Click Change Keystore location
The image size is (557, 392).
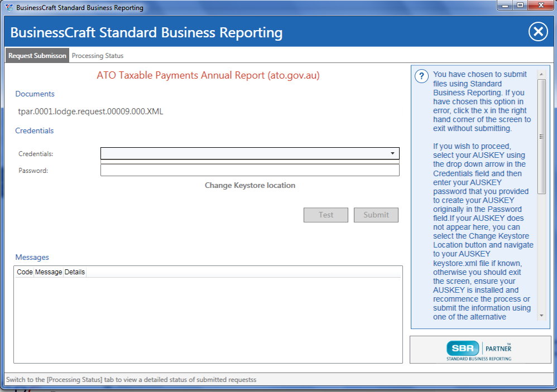coord(249,185)
